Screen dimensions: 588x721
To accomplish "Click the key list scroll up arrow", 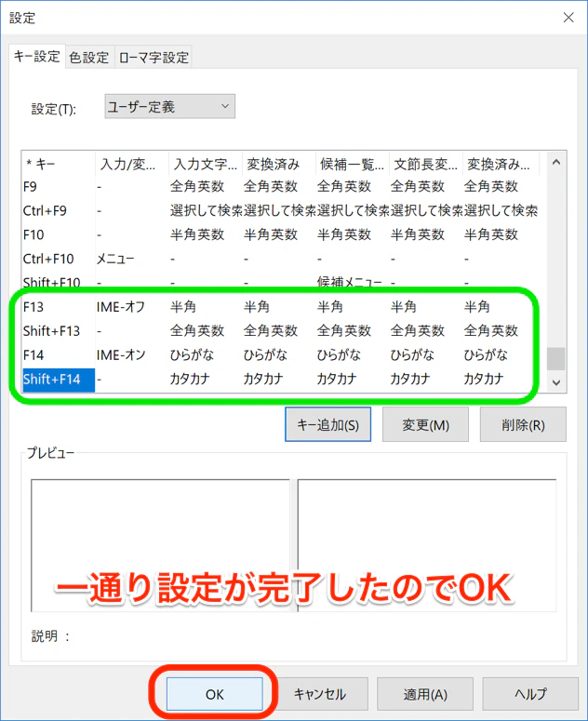I will point(555,162).
